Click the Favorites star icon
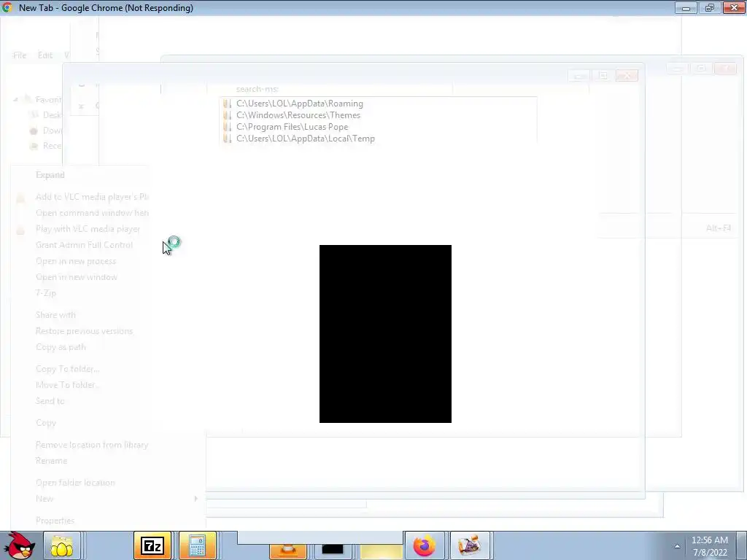This screenshot has width=747, height=560. [x=28, y=99]
